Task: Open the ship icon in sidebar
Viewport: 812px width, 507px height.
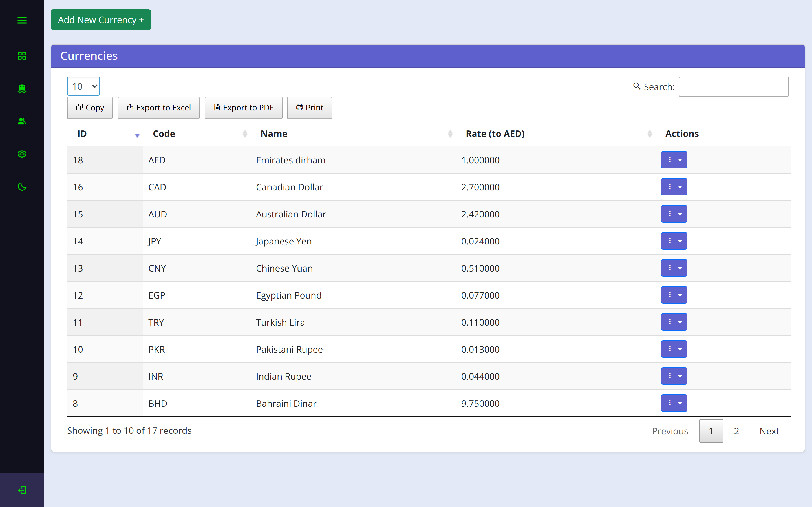Action: pyautogui.click(x=22, y=88)
